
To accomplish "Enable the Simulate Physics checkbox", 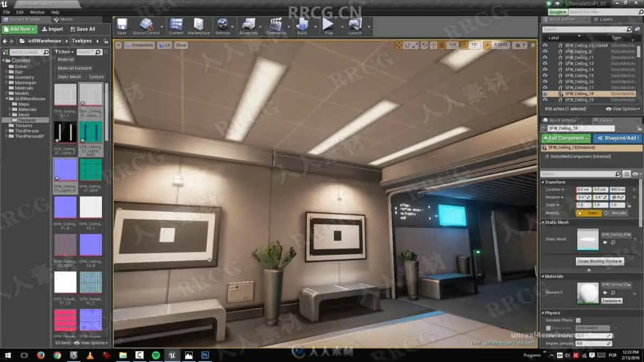I will point(578,320).
